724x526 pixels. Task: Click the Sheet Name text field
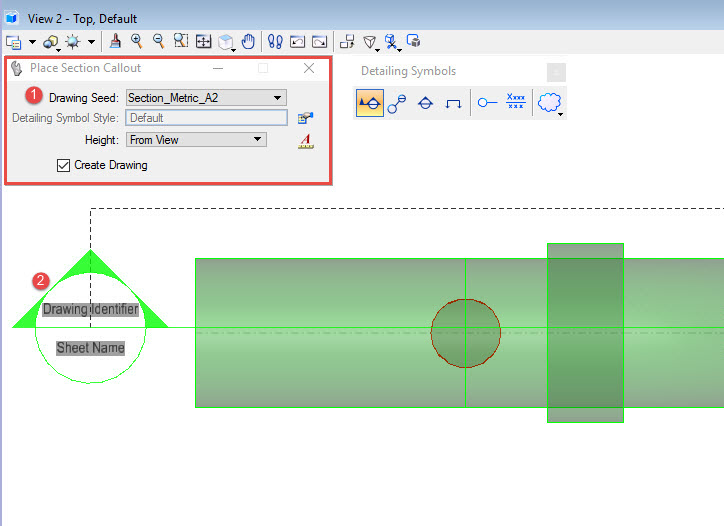pyautogui.click(x=90, y=348)
